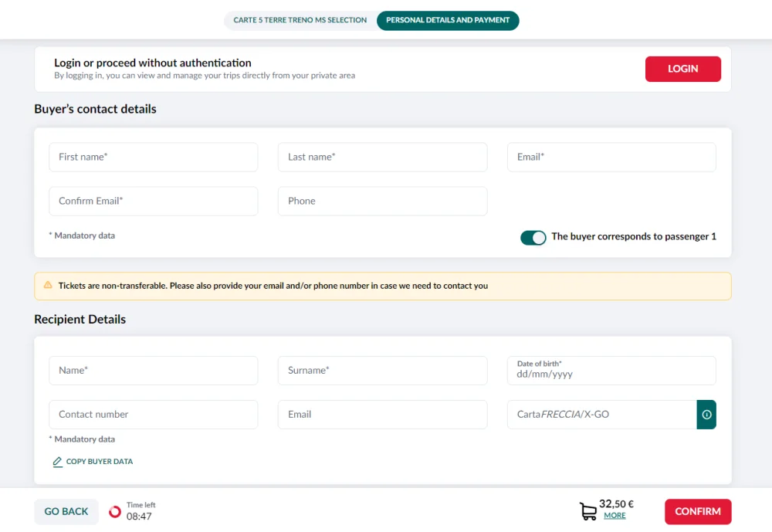
Task: Click the GO BACK button
Action: (x=66, y=511)
